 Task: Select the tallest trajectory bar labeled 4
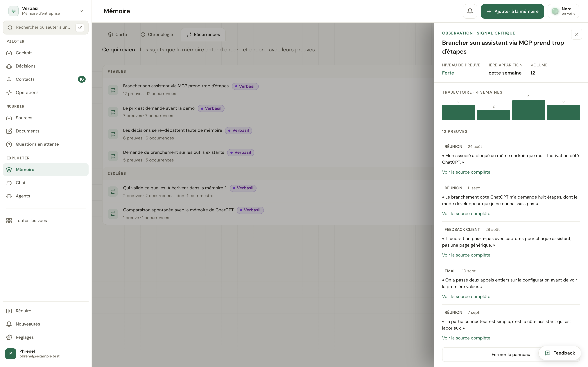[x=528, y=110]
